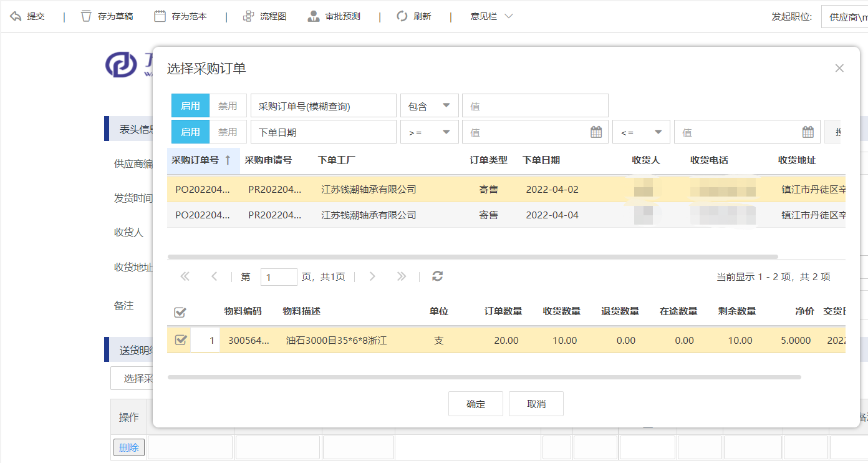Screen dimensions: 868x463
Task: Open calendar picker for 下单日期 start value
Action: tap(596, 132)
